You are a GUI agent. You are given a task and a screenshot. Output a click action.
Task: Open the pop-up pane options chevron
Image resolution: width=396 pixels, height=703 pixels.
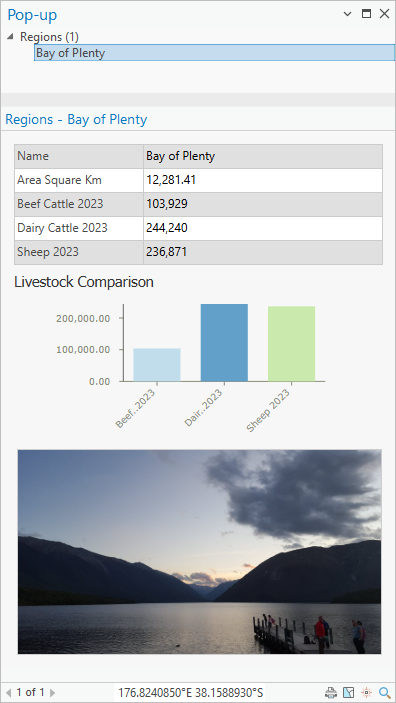[x=347, y=14]
